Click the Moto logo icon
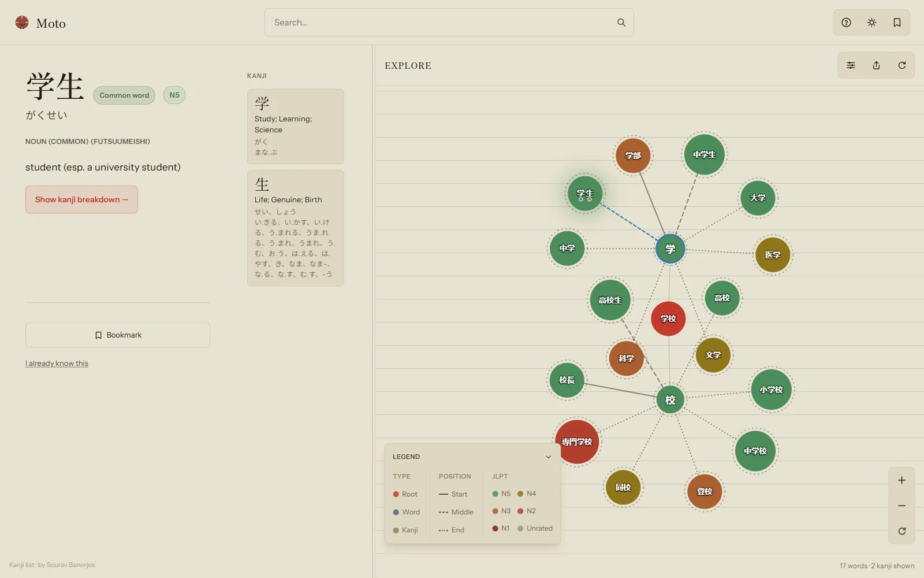This screenshot has height=578, width=924. click(22, 23)
